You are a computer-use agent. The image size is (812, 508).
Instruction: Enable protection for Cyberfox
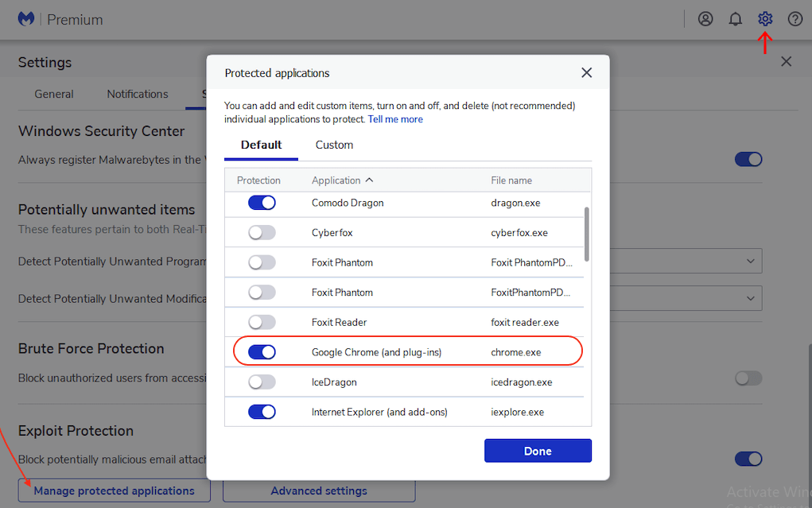click(262, 232)
